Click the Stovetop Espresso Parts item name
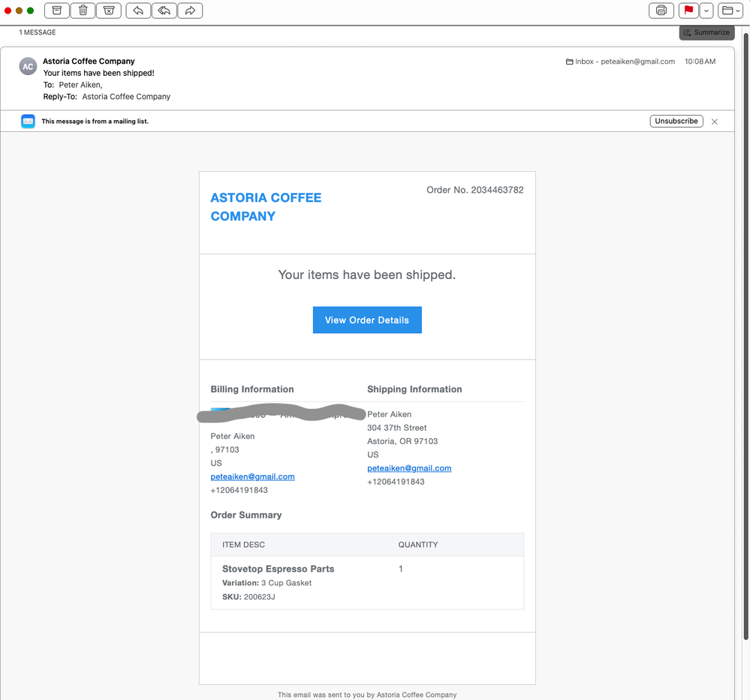Viewport: 750px width, 700px height. tap(278, 569)
